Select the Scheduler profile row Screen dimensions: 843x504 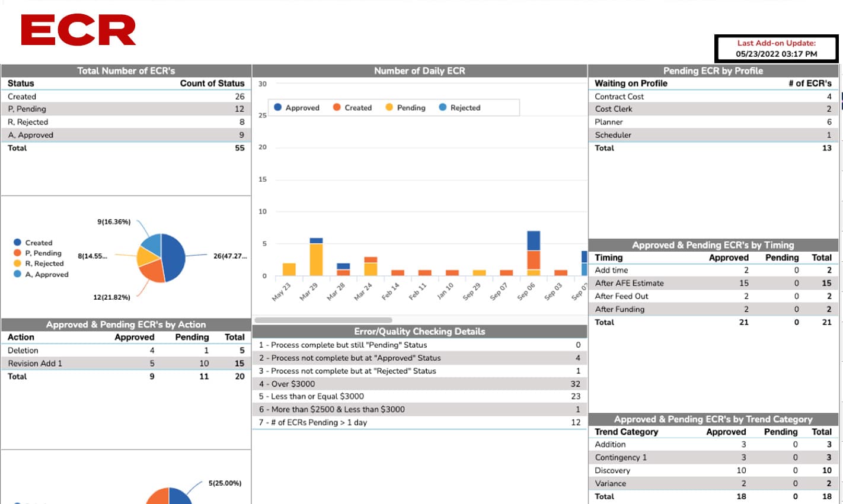[x=713, y=135]
